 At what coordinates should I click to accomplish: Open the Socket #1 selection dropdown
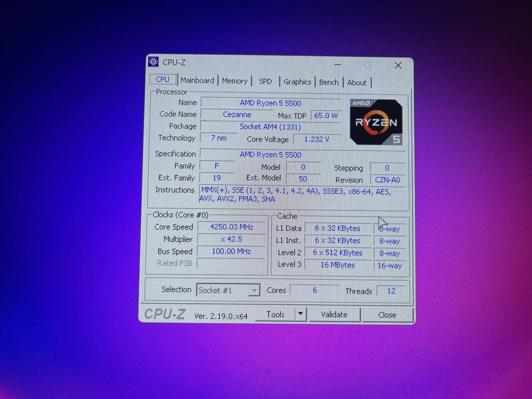point(228,290)
